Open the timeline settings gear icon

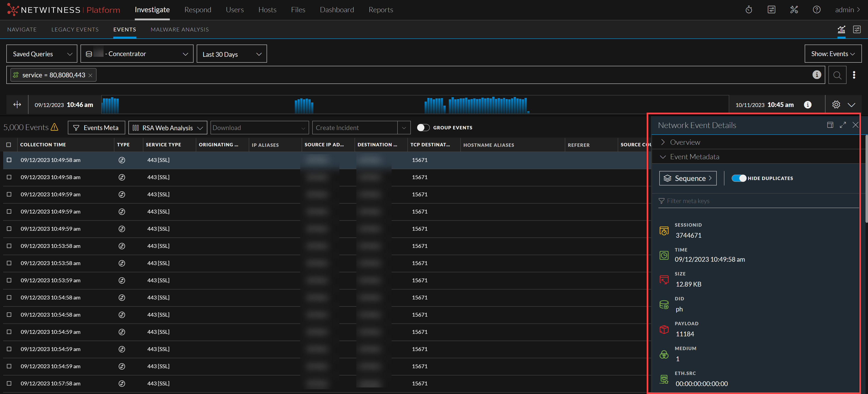(x=836, y=105)
